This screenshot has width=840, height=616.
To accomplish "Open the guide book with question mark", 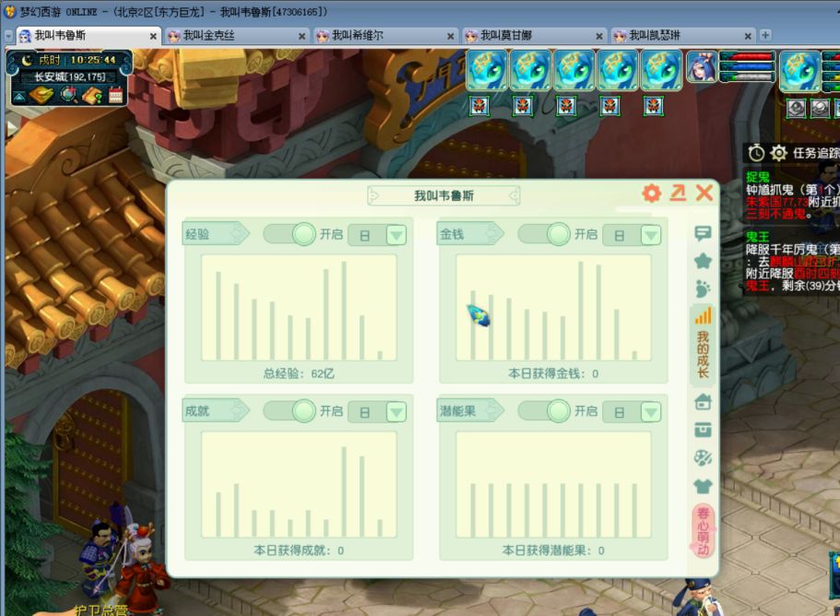I will [x=93, y=95].
